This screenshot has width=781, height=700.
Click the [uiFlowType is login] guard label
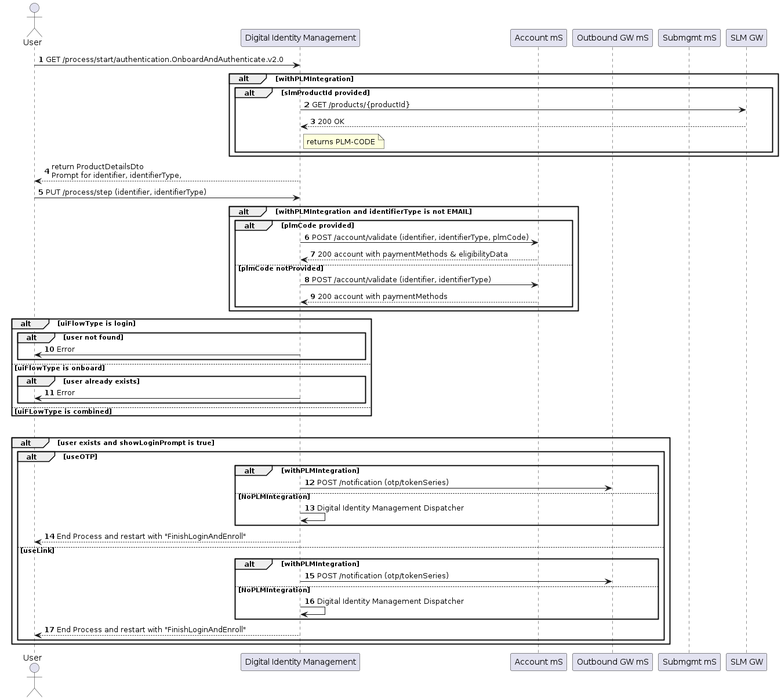pos(96,323)
